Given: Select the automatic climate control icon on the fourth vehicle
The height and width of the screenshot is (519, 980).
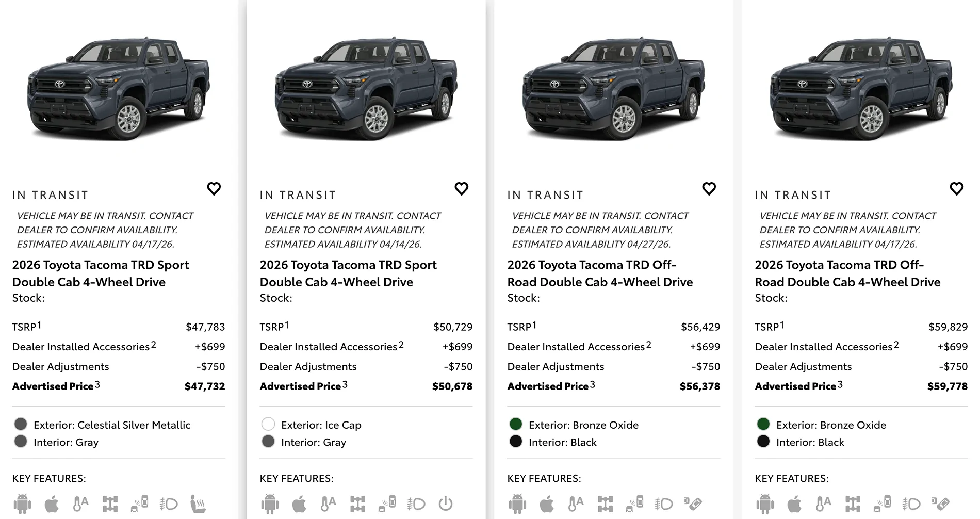Looking at the screenshot, I should click(x=824, y=503).
